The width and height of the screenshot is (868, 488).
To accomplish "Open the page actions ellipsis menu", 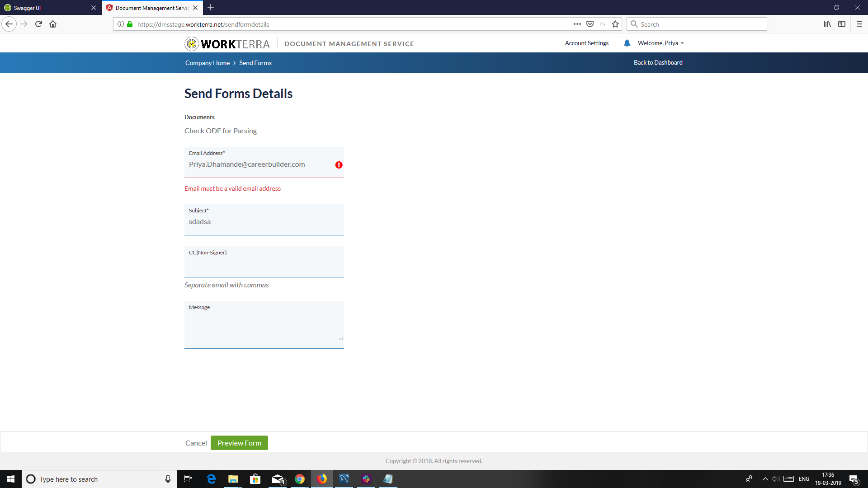I will (x=577, y=24).
